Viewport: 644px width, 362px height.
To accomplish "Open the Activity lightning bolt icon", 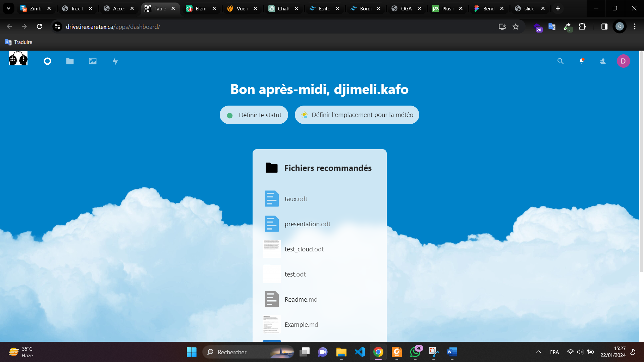I will 115,61.
